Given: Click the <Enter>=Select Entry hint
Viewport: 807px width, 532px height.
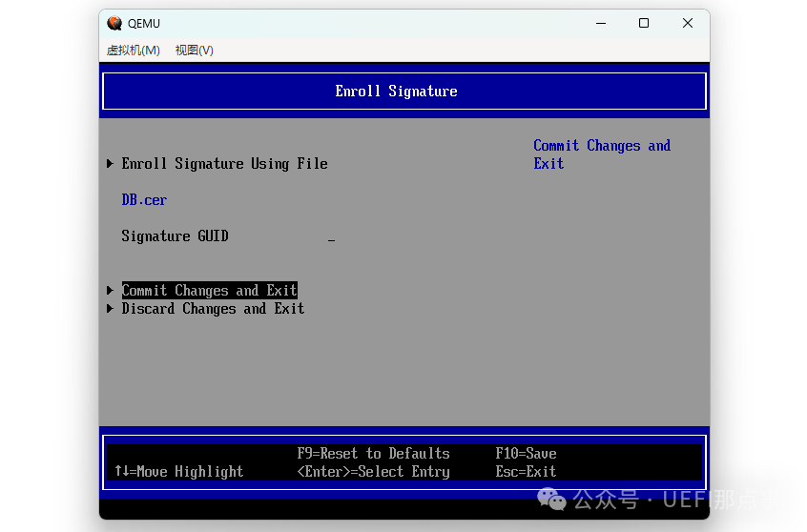Looking at the screenshot, I should point(373,472).
